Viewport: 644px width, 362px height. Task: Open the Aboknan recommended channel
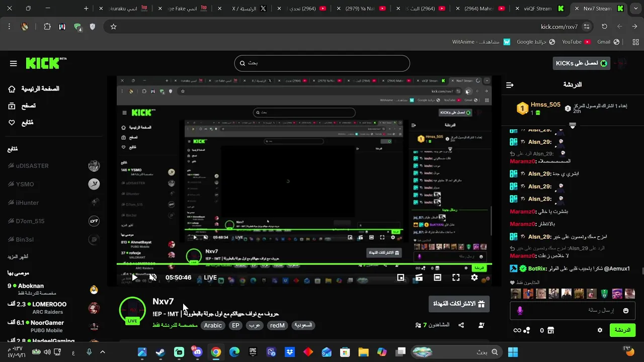pos(53,289)
